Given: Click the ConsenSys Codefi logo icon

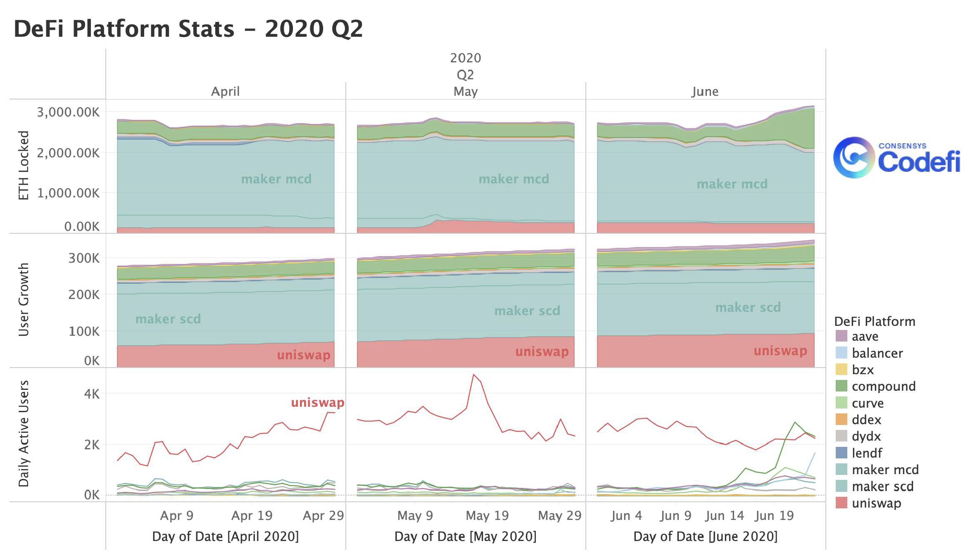Looking at the screenshot, I should [x=854, y=157].
